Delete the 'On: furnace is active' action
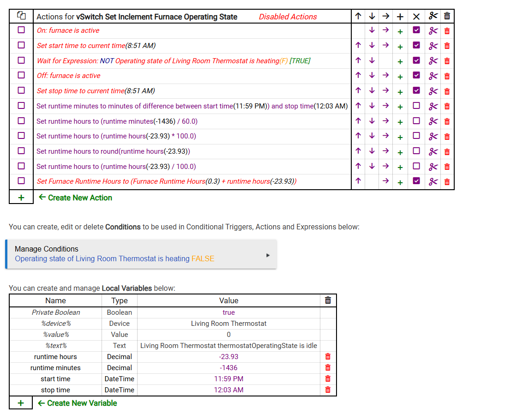Screen dimensions: 529x420 447,31
